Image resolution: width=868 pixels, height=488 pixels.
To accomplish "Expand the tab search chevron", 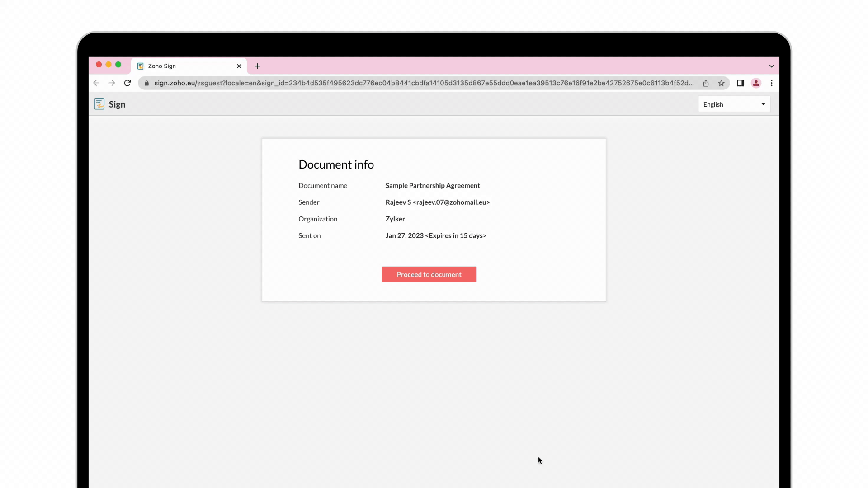I will coord(771,66).
